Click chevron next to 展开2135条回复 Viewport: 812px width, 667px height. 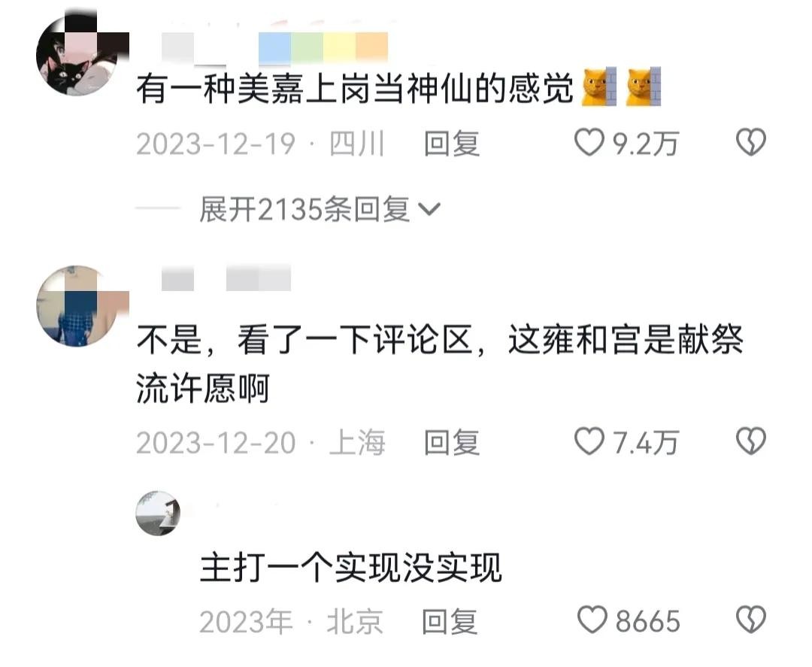(x=429, y=209)
